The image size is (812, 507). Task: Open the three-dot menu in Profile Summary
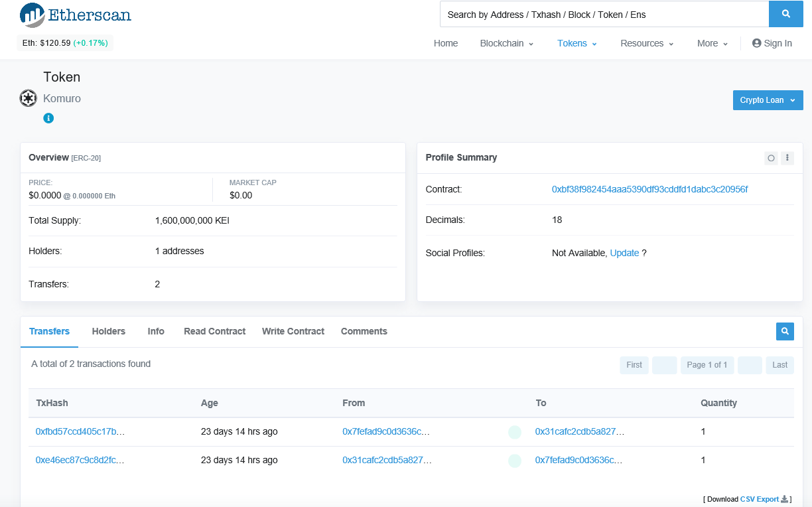(x=787, y=158)
